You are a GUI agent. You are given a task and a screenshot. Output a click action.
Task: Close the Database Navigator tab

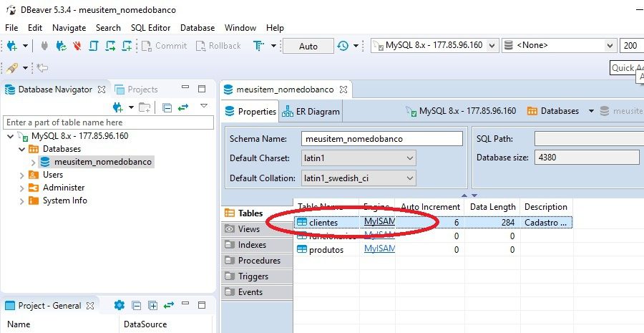102,90
